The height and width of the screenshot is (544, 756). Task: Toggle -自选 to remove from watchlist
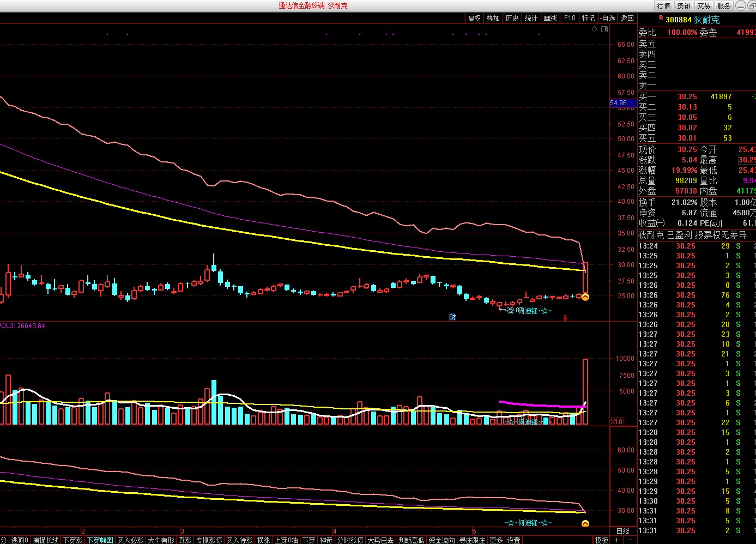(x=608, y=18)
